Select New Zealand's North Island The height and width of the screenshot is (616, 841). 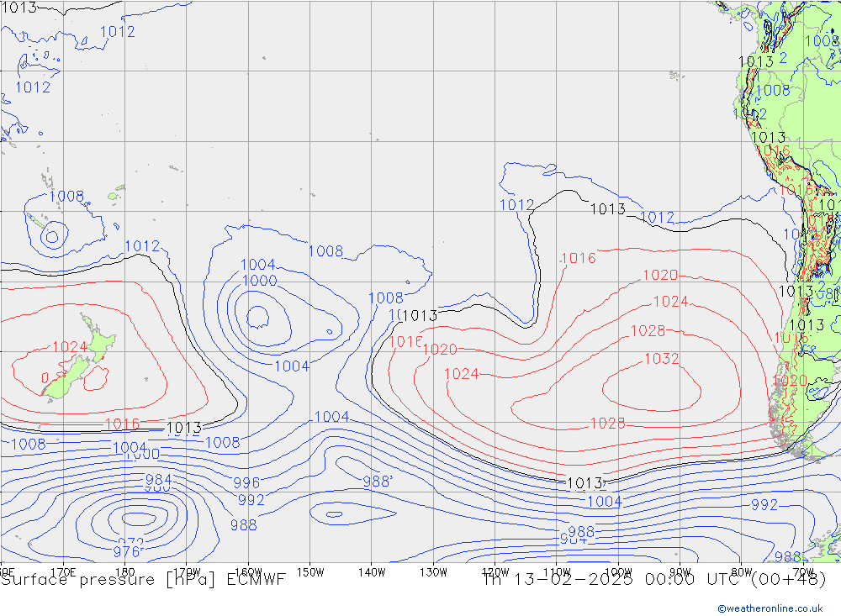(x=98, y=341)
